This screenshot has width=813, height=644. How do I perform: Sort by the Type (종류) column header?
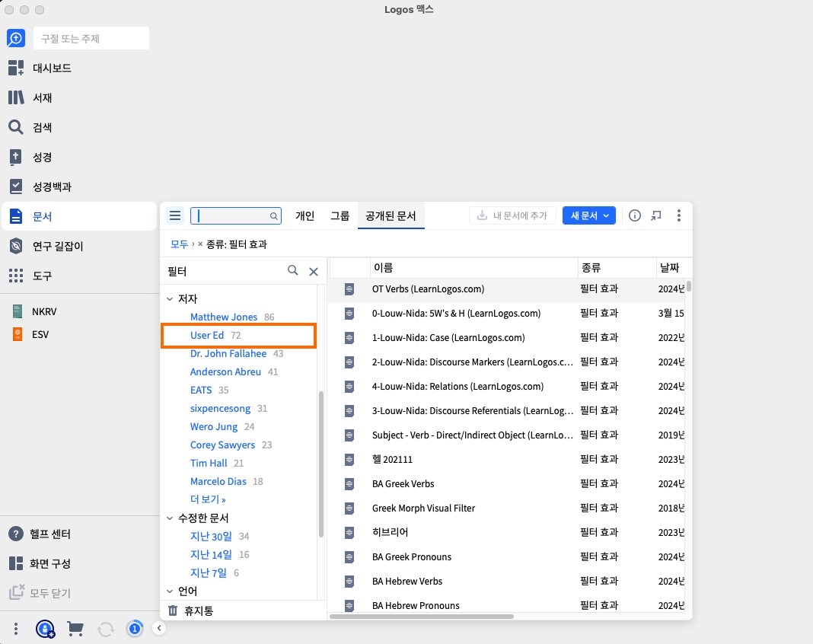(x=617, y=267)
